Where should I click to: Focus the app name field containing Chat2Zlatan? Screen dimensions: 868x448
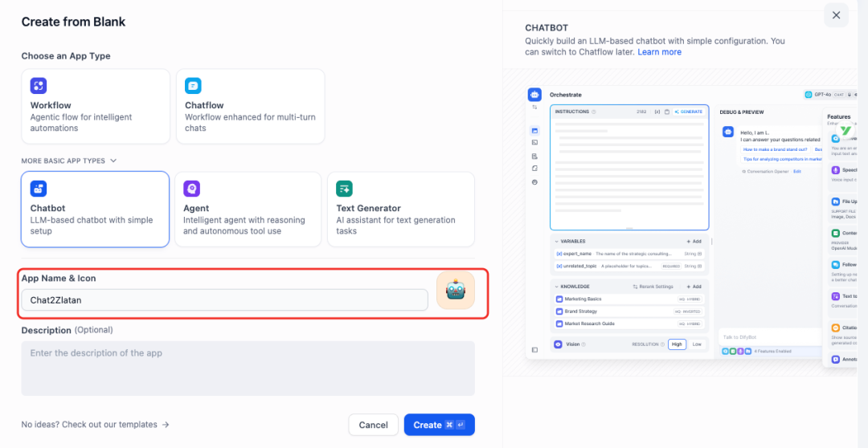tap(225, 299)
